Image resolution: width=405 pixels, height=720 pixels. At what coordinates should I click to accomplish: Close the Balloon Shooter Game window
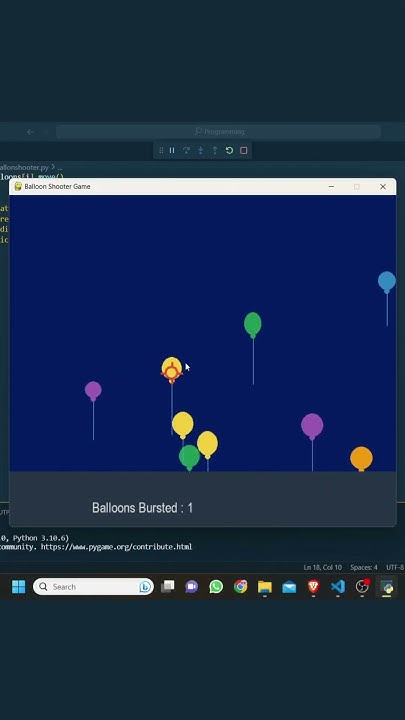[x=382, y=186]
